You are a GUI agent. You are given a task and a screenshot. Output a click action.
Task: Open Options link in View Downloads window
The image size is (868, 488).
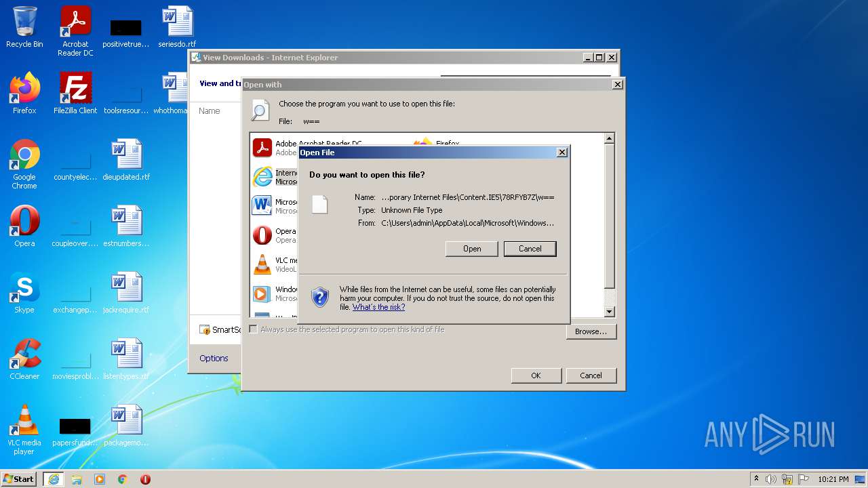point(214,358)
